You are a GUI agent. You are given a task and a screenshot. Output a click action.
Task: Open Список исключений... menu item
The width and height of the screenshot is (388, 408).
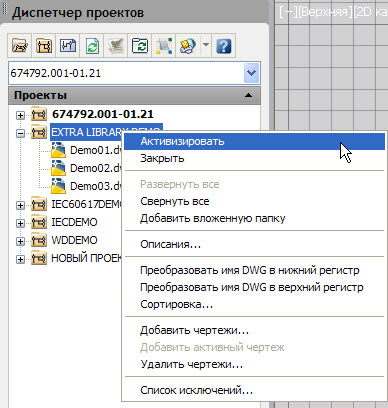tap(255, 390)
